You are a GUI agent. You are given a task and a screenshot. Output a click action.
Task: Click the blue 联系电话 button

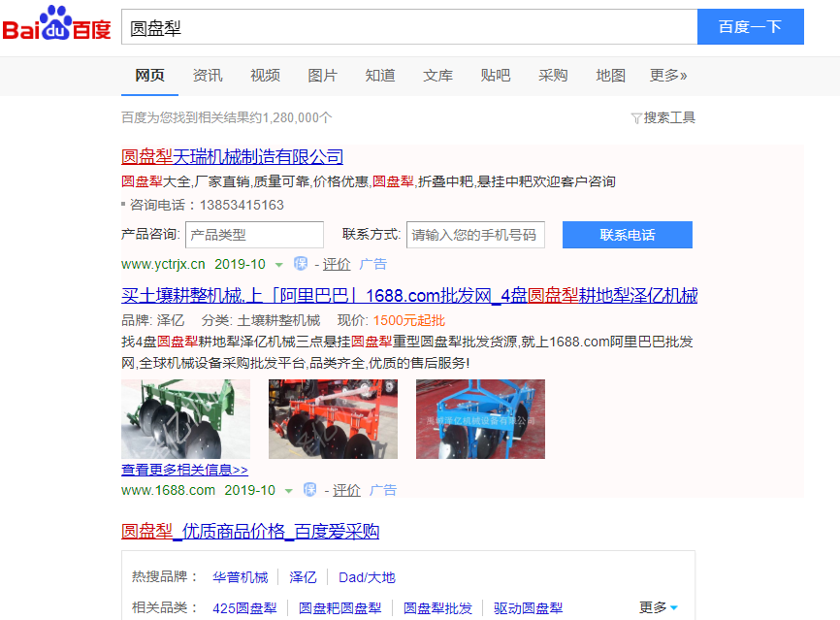click(x=628, y=235)
